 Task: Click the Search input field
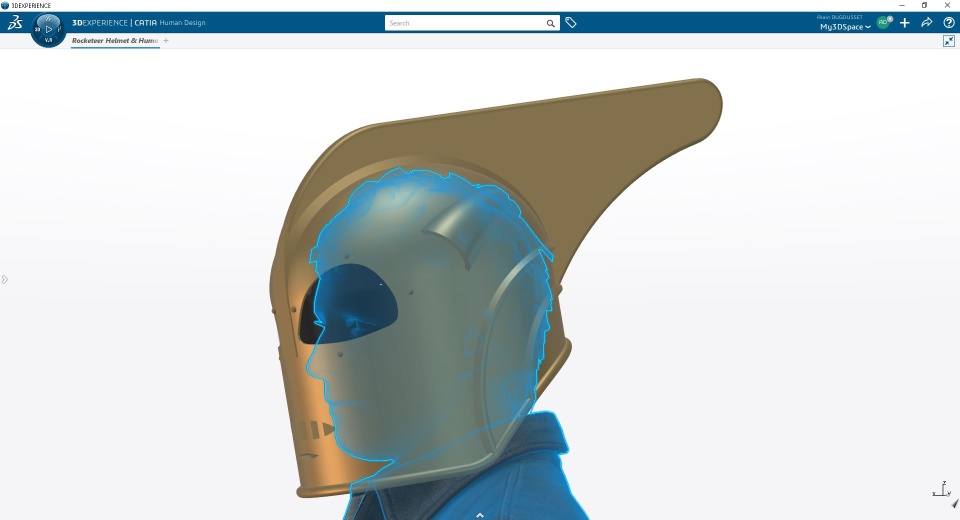click(x=465, y=23)
